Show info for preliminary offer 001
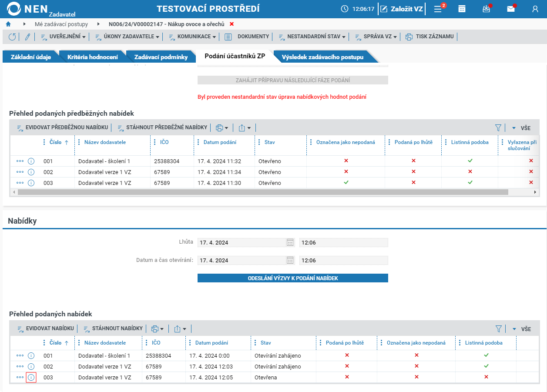Screen dimensions: 547x392 click(31, 161)
